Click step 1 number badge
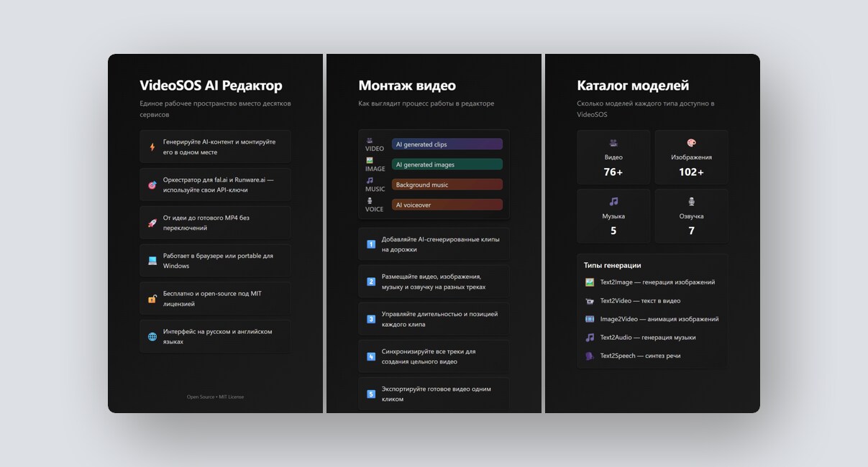The height and width of the screenshot is (467, 868). [371, 244]
